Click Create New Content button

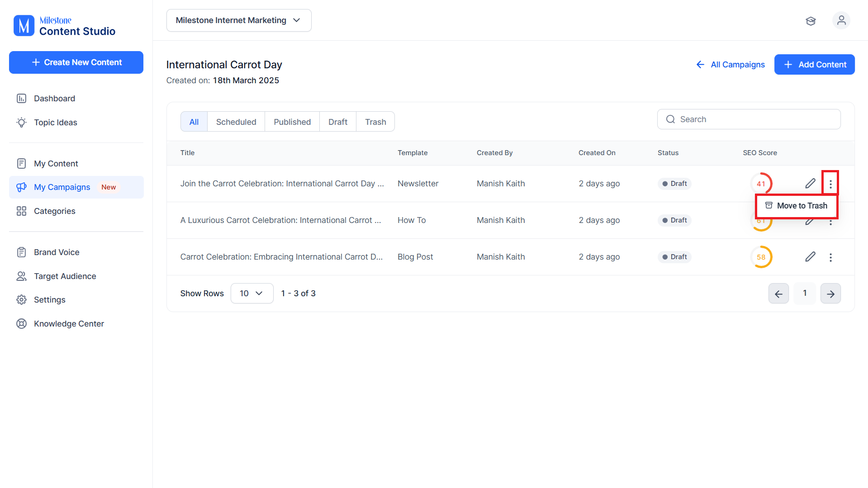[x=76, y=62]
